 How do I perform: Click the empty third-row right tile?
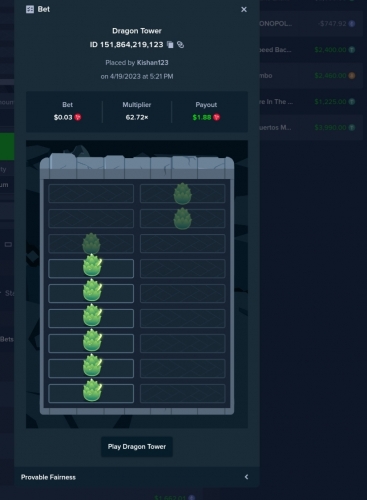tap(183, 243)
